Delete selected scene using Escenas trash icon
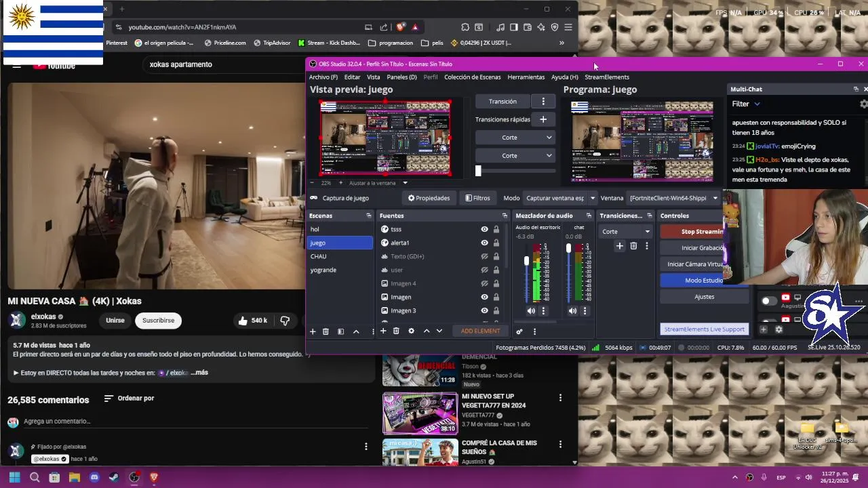The width and height of the screenshot is (868, 488). tap(325, 331)
